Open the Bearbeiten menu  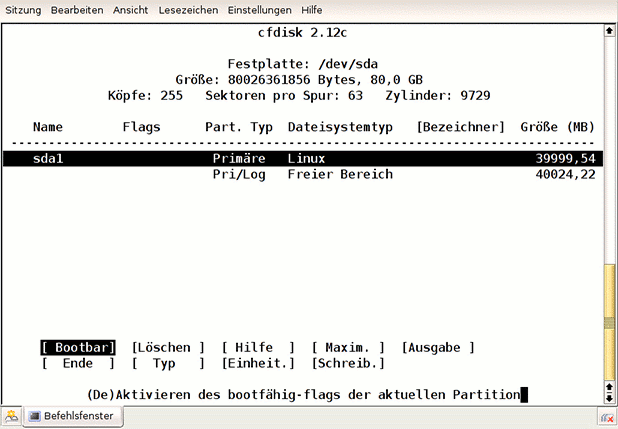click(x=77, y=10)
